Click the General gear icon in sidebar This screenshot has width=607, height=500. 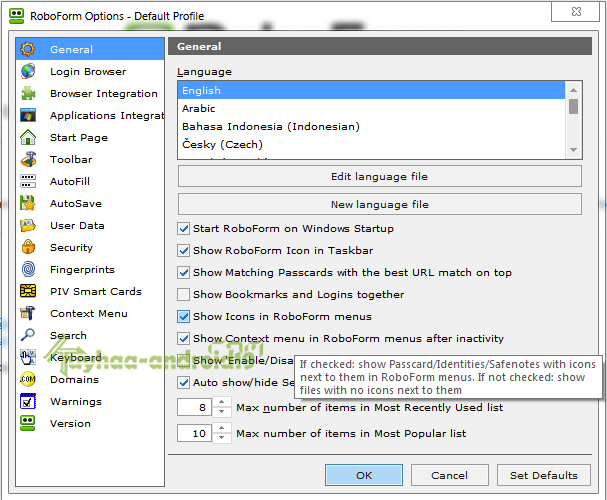click(x=28, y=49)
